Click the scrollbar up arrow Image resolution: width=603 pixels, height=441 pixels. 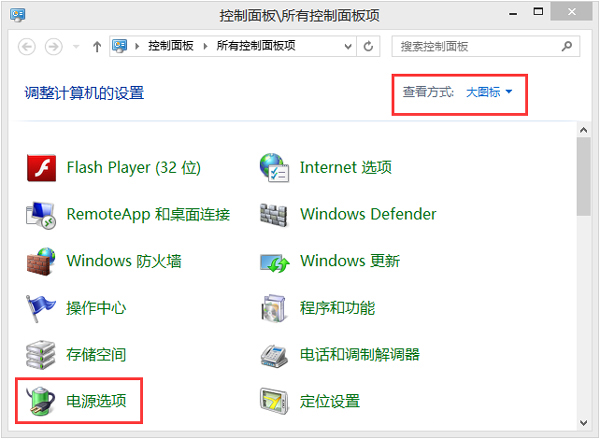click(x=583, y=130)
